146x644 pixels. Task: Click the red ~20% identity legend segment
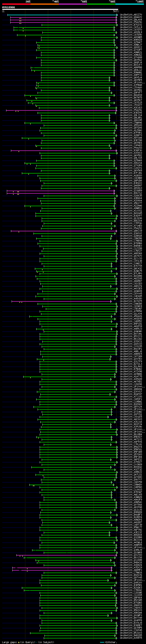click(16, 4)
